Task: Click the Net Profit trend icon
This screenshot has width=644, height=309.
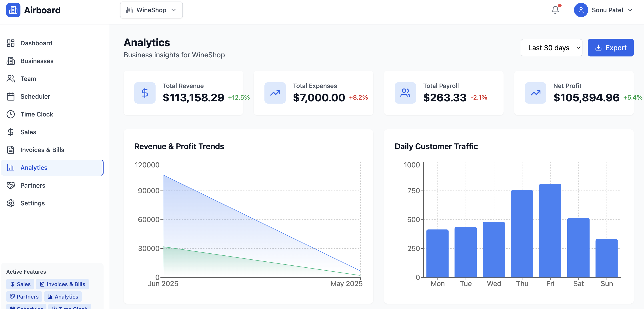Action: point(535,93)
